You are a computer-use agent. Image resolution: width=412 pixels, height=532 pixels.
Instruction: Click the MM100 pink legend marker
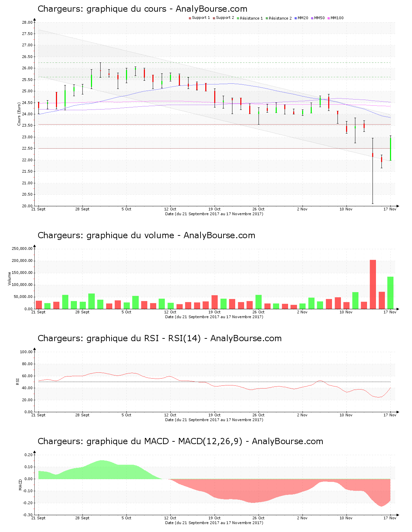coord(329,18)
